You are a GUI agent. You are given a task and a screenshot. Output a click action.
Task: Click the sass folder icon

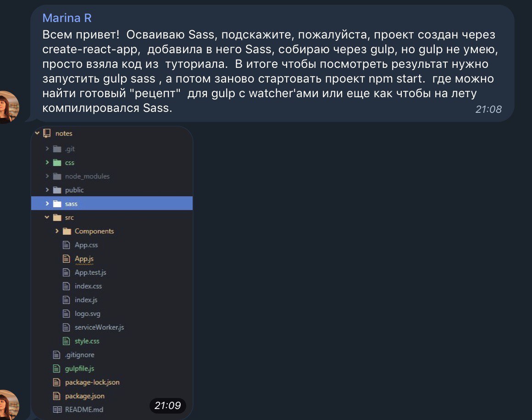click(57, 204)
